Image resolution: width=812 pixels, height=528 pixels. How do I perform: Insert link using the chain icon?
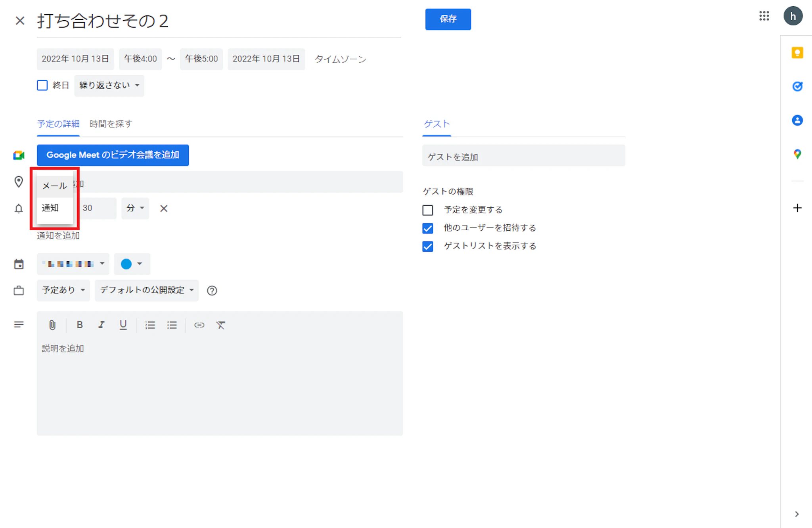tap(199, 325)
